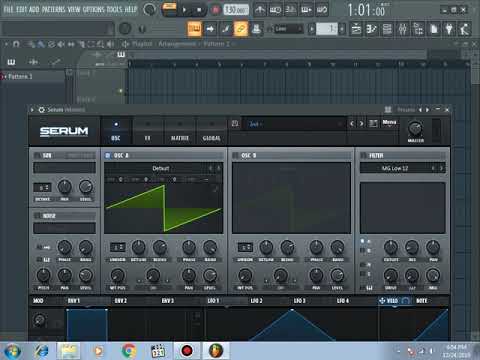Screen dimensions: 480x360
Task: Click the plugin picker plug icon
Action: (x=449, y=29)
